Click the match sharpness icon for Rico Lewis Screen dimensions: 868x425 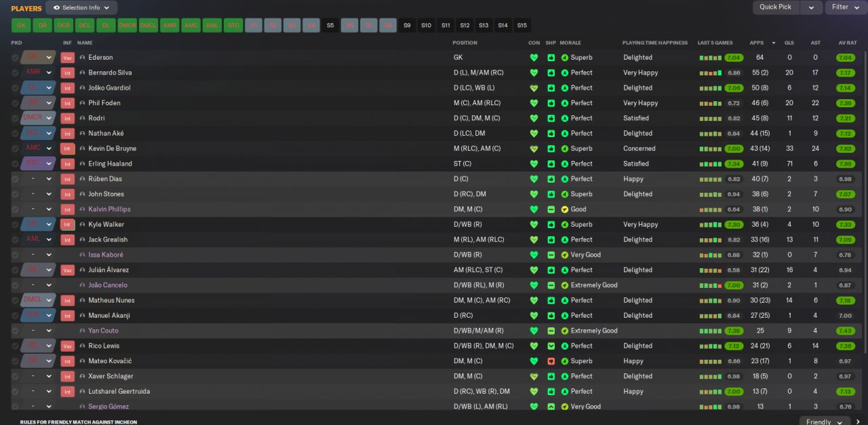[551, 346]
